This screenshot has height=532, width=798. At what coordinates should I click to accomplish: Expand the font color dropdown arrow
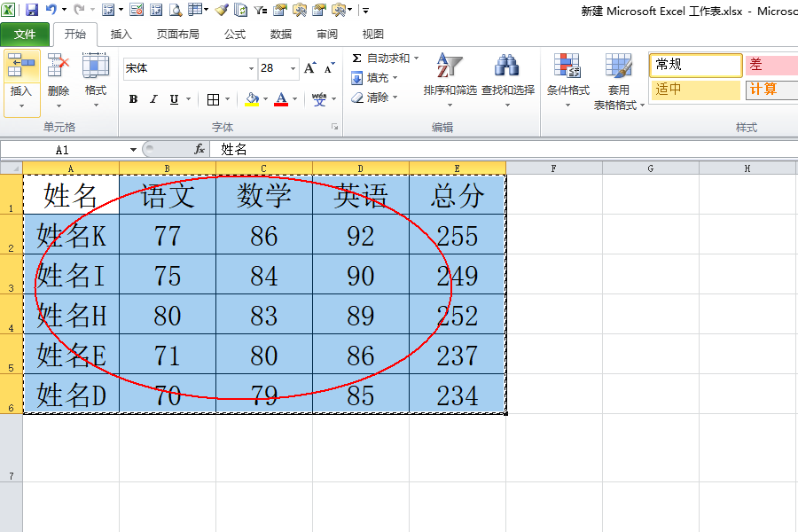[294, 99]
